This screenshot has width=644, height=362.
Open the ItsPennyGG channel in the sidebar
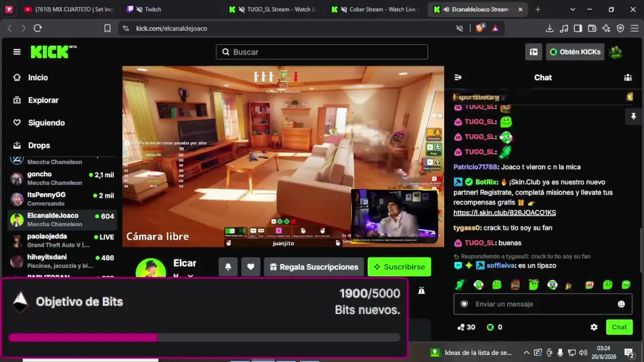(62, 199)
